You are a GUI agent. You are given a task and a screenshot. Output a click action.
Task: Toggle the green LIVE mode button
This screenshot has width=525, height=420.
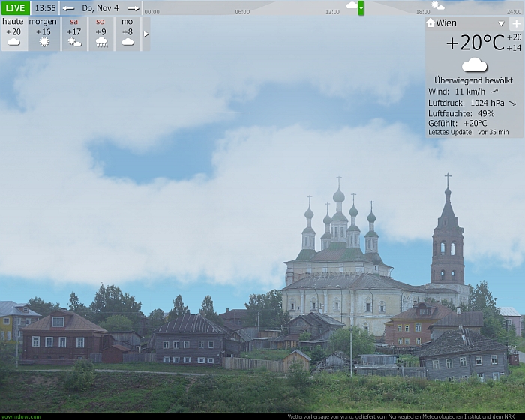[x=16, y=8]
